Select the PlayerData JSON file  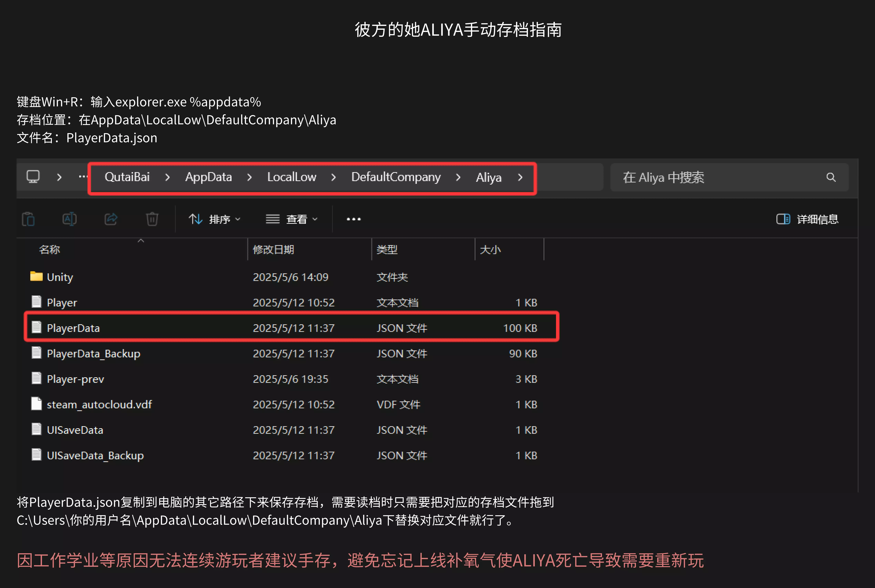(74, 328)
